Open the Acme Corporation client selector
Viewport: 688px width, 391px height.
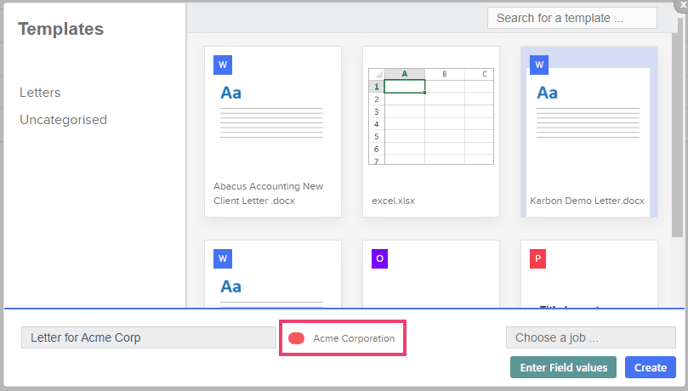[343, 338]
